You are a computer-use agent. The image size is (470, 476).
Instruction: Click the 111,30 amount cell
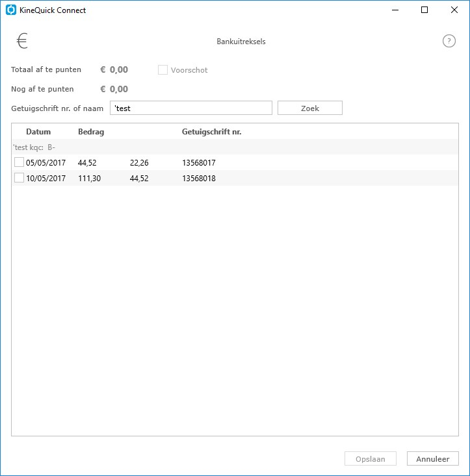pos(89,178)
